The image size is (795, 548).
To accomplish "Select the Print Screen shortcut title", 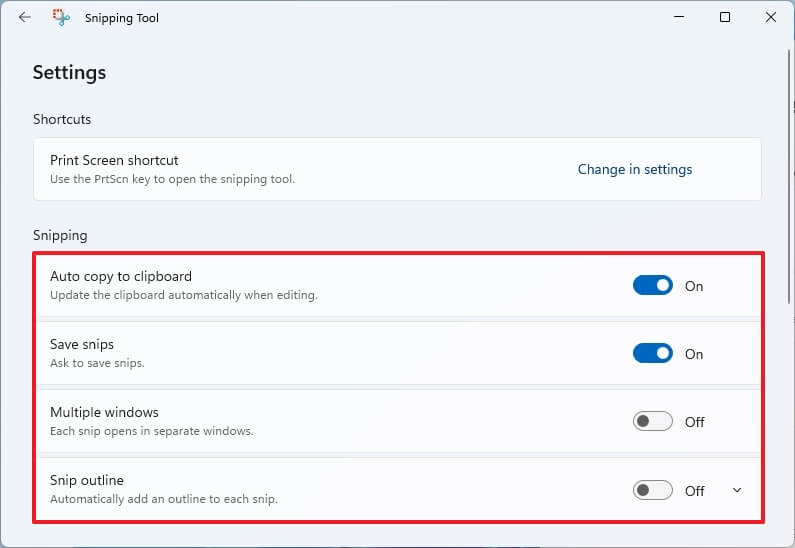I will click(x=114, y=160).
